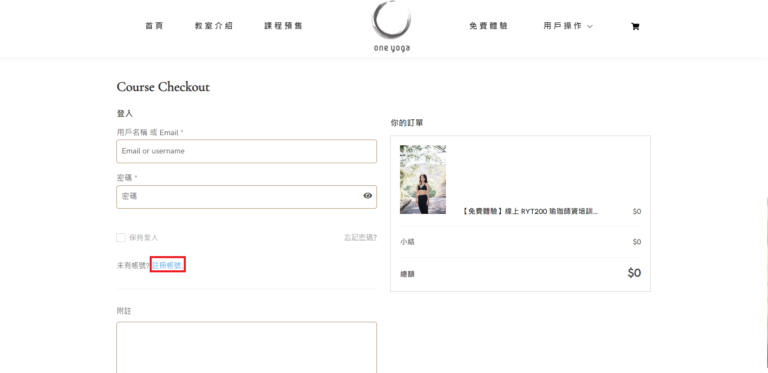Viewport: 768px width, 373px height.
Task: Click the 保持登入 label text
Action: click(144, 238)
